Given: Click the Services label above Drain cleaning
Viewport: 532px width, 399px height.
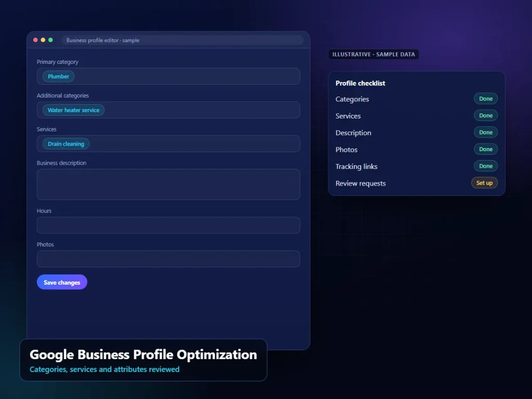Looking at the screenshot, I should (x=46, y=129).
